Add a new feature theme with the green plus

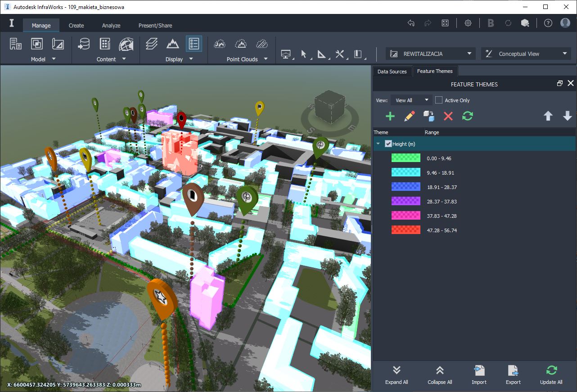tap(390, 116)
